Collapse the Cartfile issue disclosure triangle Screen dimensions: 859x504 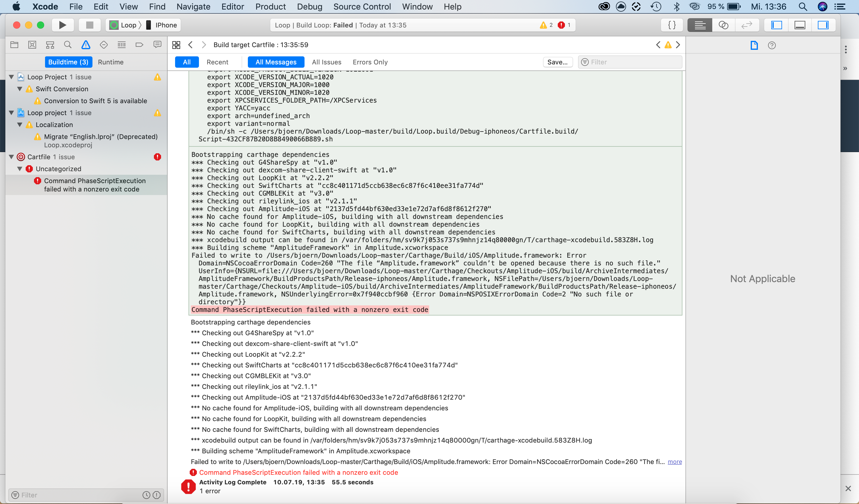point(11,157)
